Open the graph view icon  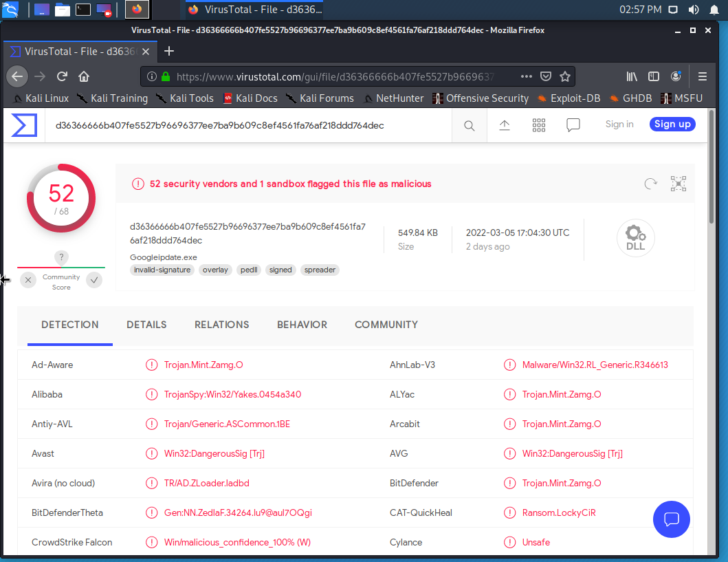[679, 184]
